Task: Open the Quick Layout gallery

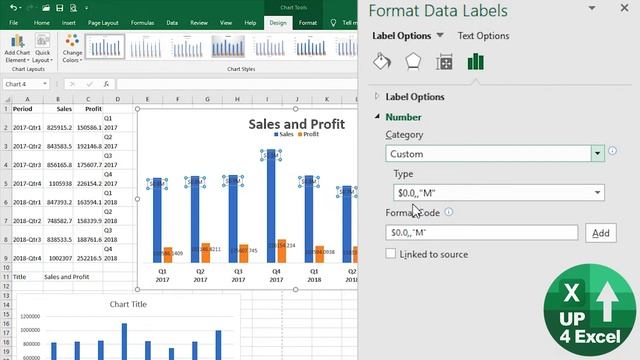Action: [x=42, y=49]
